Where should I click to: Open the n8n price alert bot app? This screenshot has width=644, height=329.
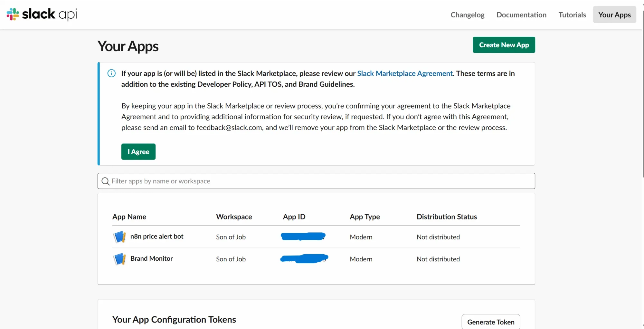[156, 237]
